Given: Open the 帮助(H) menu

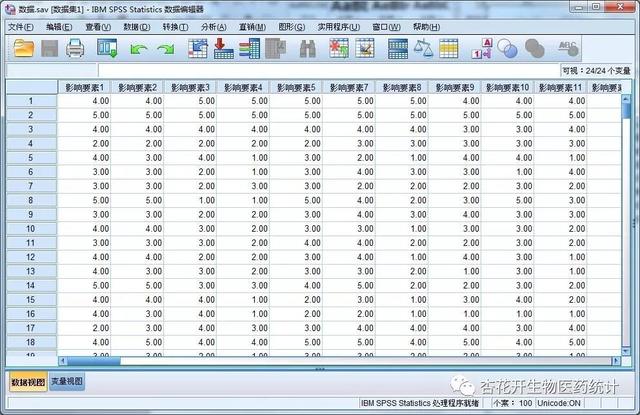Looking at the screenshot, I should [426, 27].
